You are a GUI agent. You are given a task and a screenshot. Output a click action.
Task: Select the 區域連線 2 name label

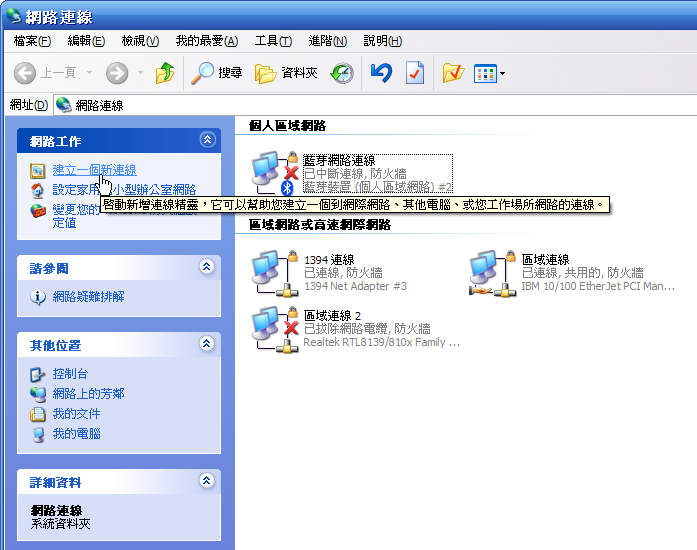pos(332,316)
